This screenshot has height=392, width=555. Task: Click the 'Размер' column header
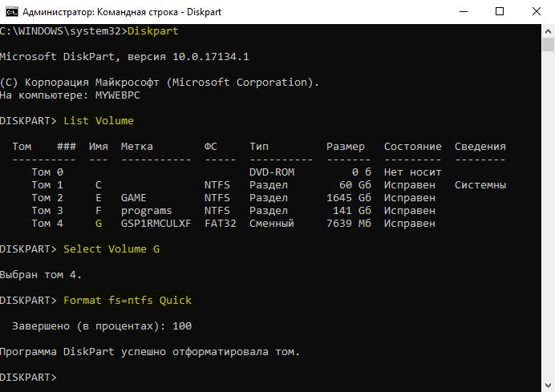click(x=346, y=147)
